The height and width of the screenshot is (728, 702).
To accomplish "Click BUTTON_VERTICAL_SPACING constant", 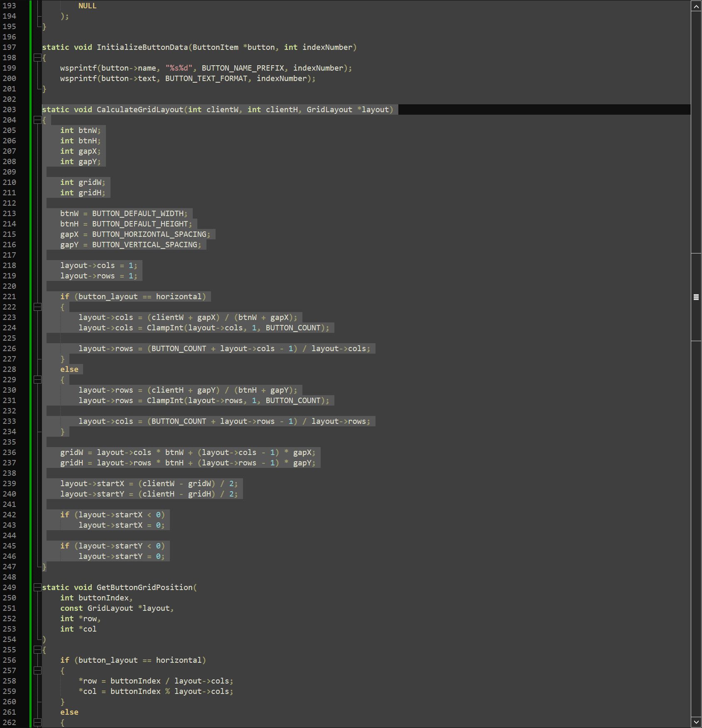I will point(145,245).
